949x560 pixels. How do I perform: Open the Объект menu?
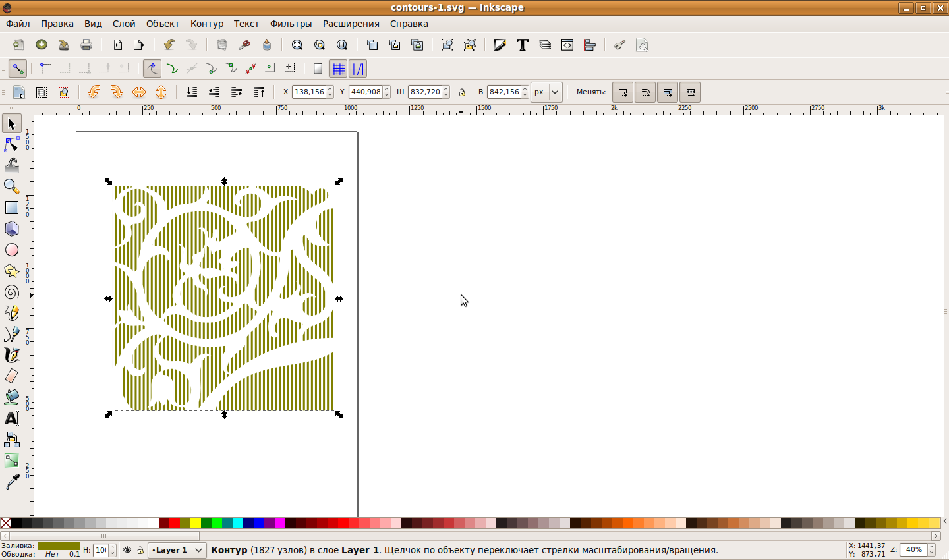163,24
